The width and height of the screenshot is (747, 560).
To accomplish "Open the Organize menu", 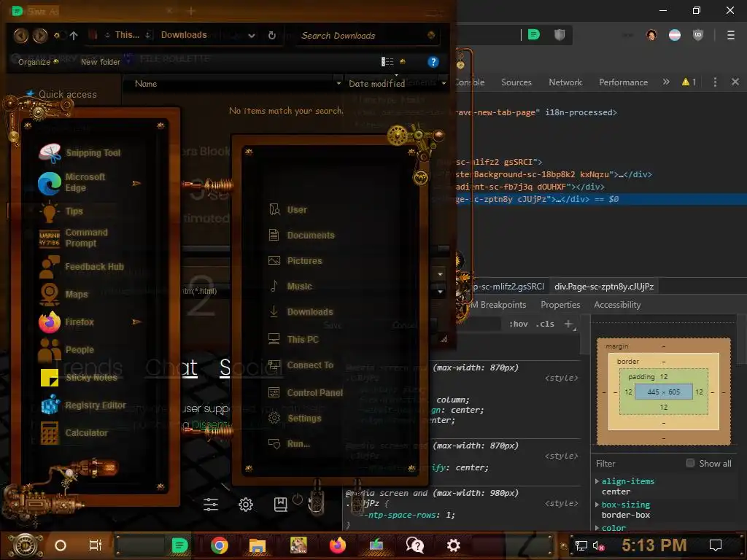I will click(38, 62).
